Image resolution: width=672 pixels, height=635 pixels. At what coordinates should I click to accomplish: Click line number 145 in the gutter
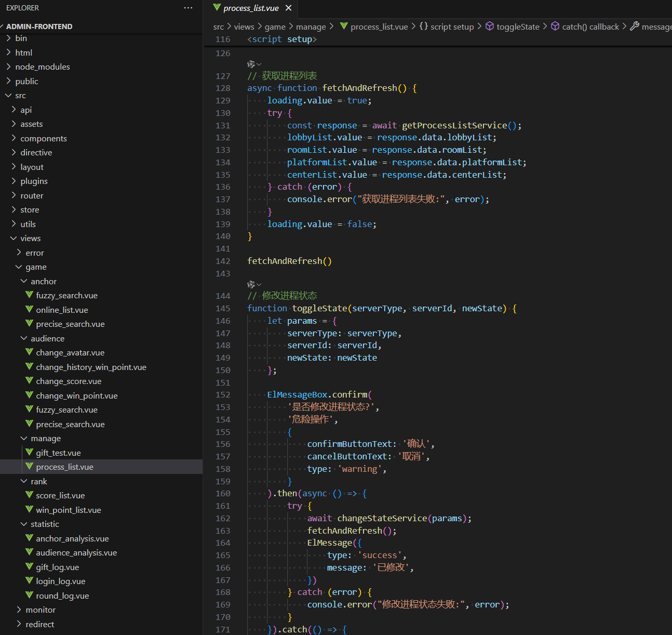[223, 308]
